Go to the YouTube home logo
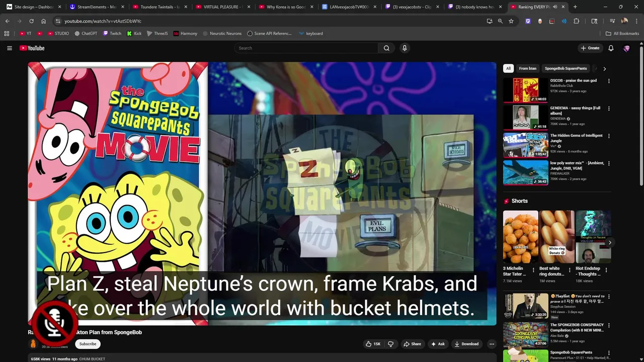 pyautogui.click(x=32, y=48)
